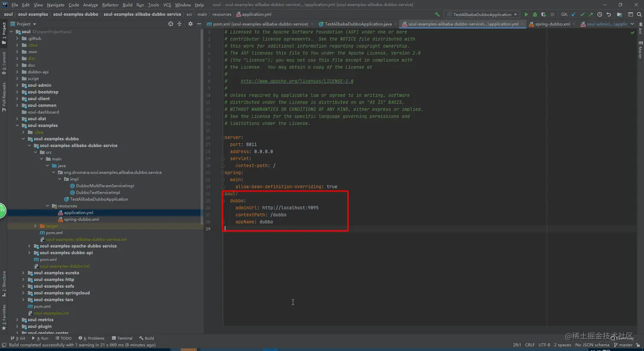Click the inspection checkmark in editor corner
The height and width of the screenshot is (351, 644).
point(632,32)
